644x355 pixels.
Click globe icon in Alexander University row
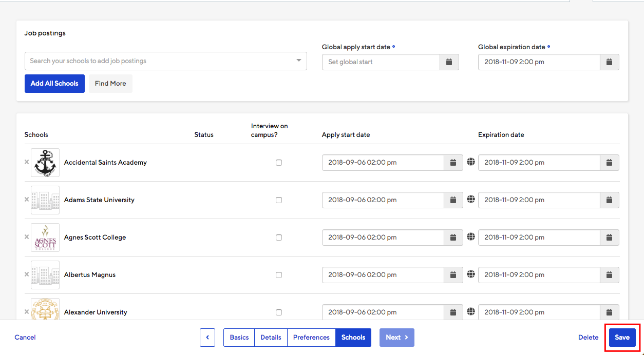pos(471,312)
